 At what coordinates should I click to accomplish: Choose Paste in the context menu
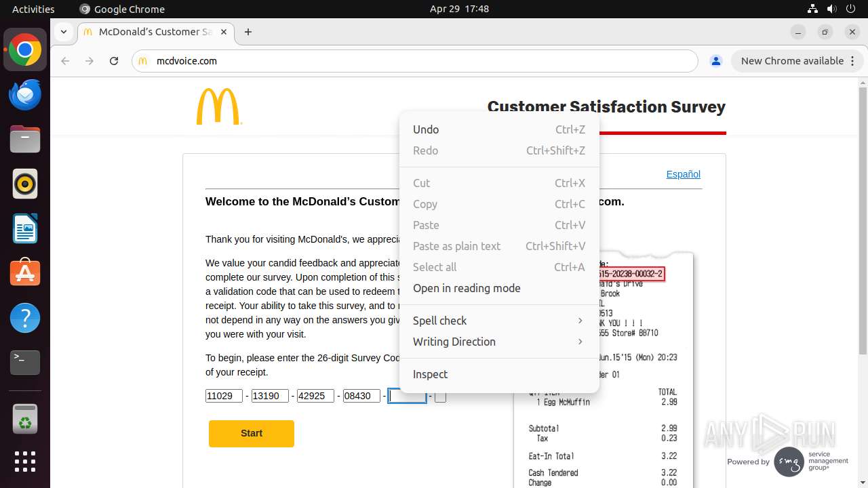coord(499,225)
